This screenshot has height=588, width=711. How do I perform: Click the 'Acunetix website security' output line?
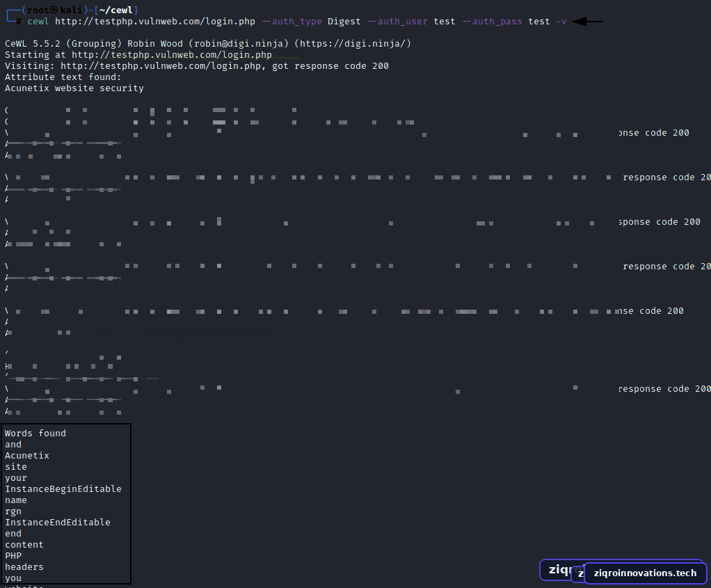[x=74, y=88]
